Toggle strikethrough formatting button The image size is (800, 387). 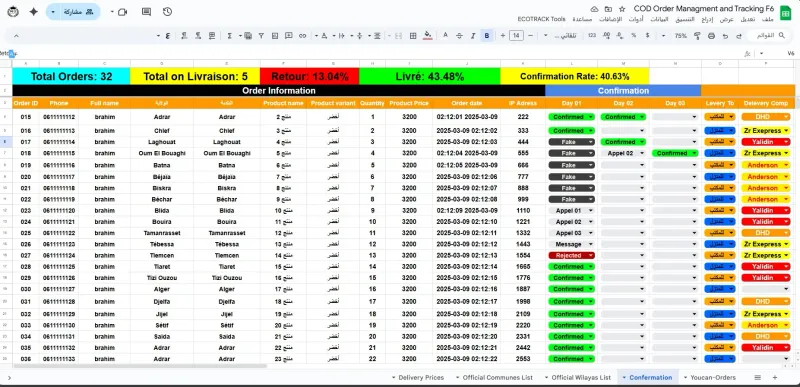pyautogui.click(x=459, y=36)
